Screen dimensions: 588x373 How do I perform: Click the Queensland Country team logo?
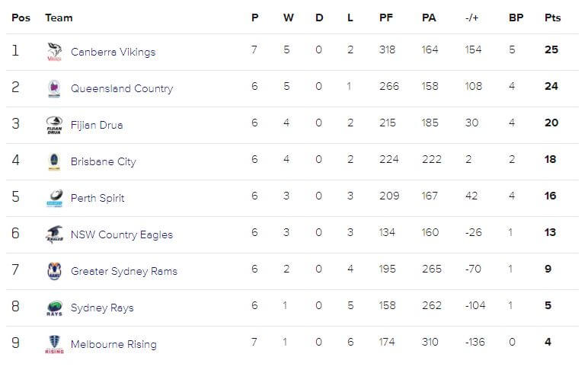click(54, 88)
